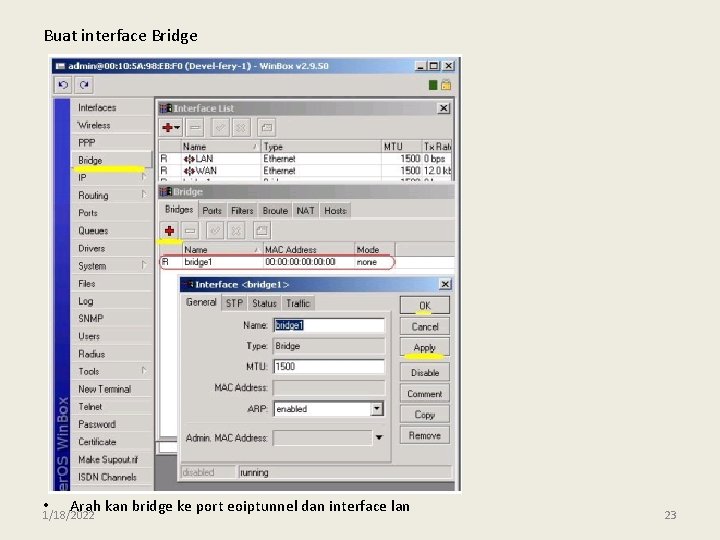Image resolution: width=720 pixels, height=540 pixels.
Task: Select the bridge1 row in Bridge list
Action: coord(276,262)
